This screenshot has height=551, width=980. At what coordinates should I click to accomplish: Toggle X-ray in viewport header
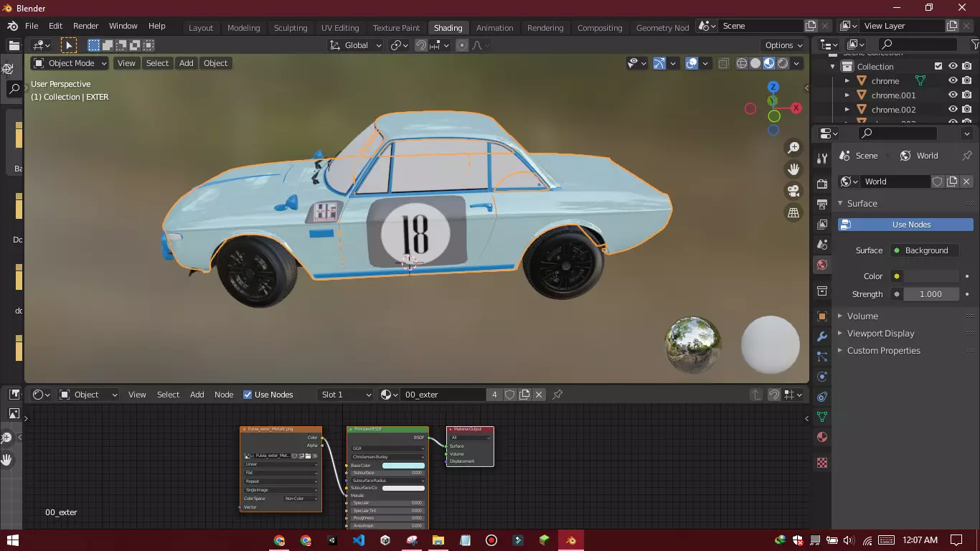coord(723,63)
